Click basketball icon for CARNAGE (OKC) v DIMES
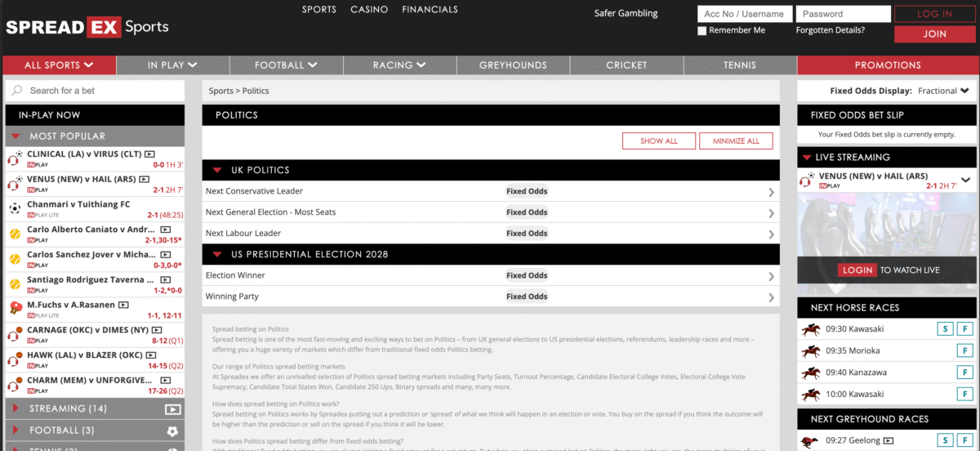Viewport: 980px width, 451px height. (x=15, y=333)
